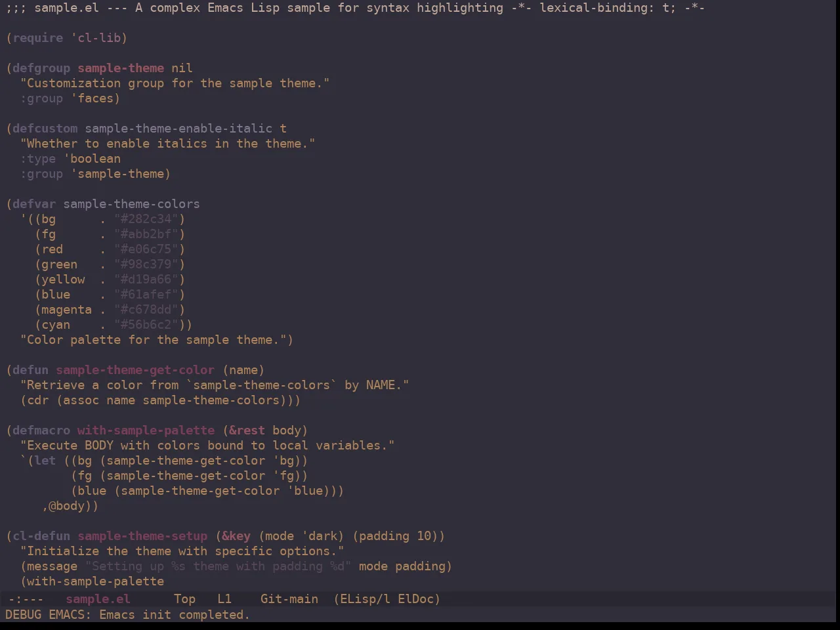The image size is (840, 630).
Task: Click the defun keyword
Action: 31,370
